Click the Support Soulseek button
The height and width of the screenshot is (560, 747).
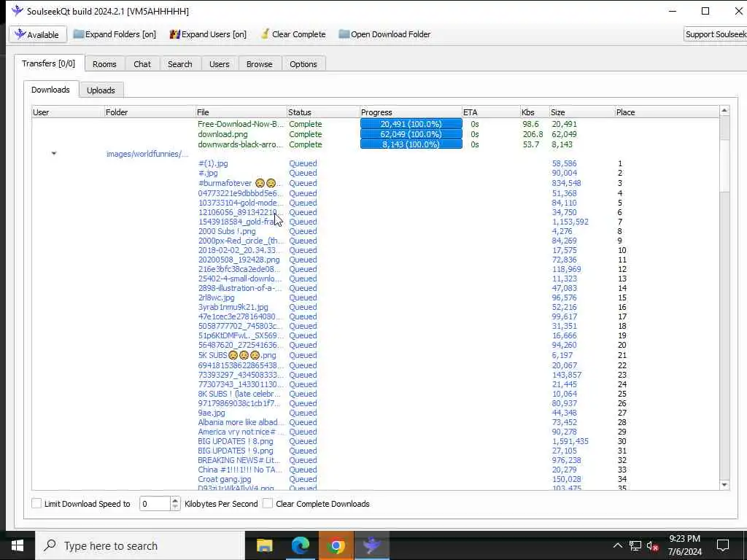[x=716, y=34]
